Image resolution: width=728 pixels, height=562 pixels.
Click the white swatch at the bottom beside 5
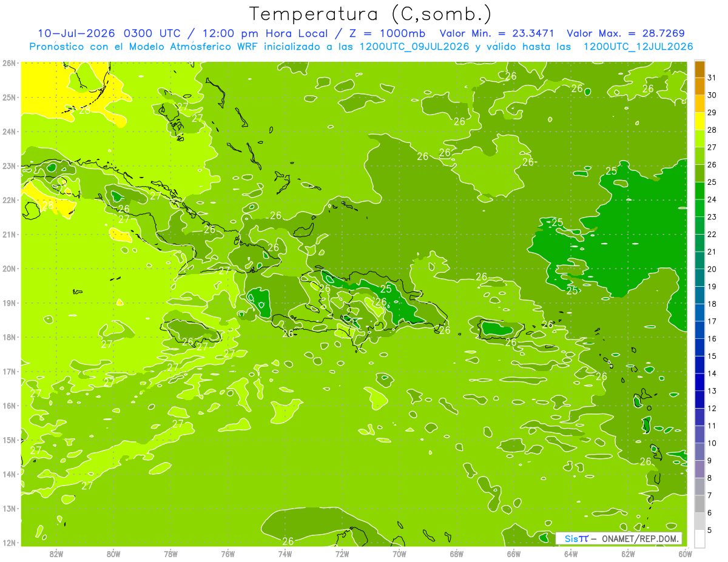click(699, 538)
